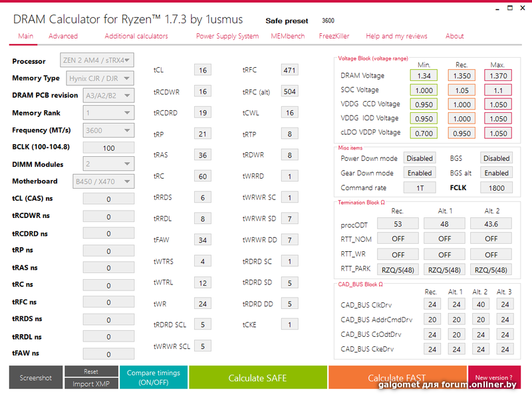Click the Power Down mode Disabled value
This screenshot has height=400, width=532.
420,158
